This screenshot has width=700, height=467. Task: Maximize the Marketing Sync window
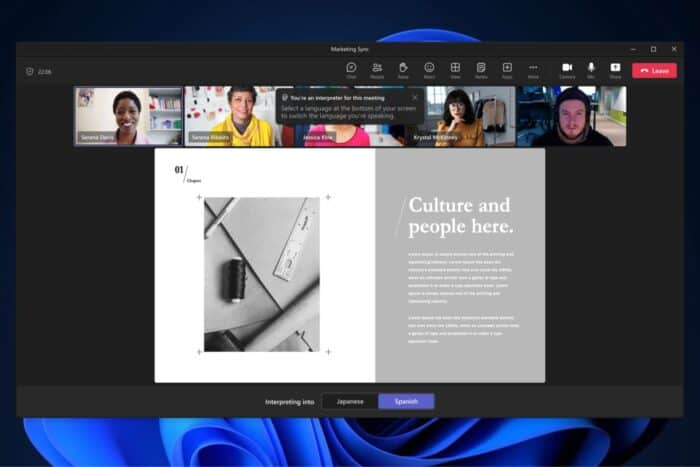tap(653, 48)
